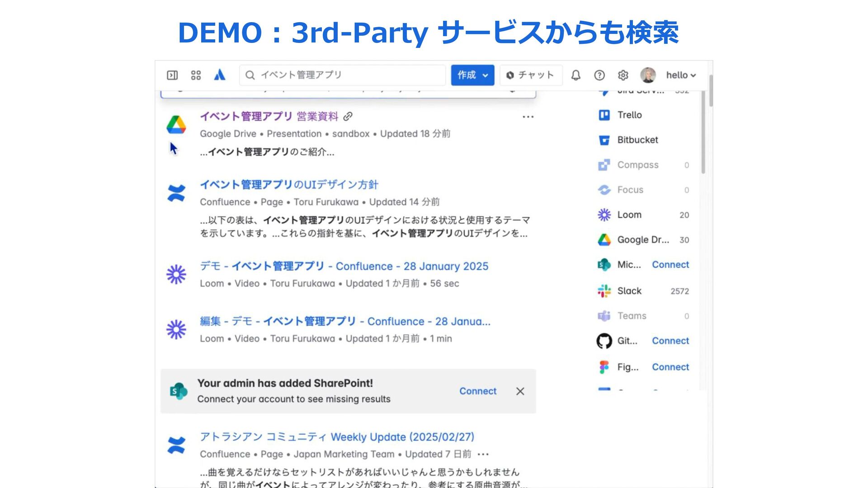Open notifications bell icon
The height and width of the screenshot is (488, 868).
point(576,75)
